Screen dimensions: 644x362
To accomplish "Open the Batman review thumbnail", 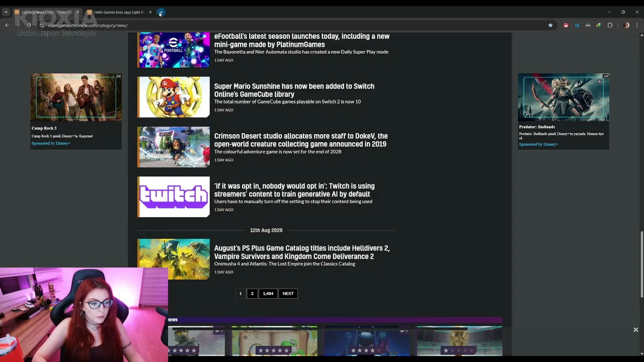I will [367, 341].
